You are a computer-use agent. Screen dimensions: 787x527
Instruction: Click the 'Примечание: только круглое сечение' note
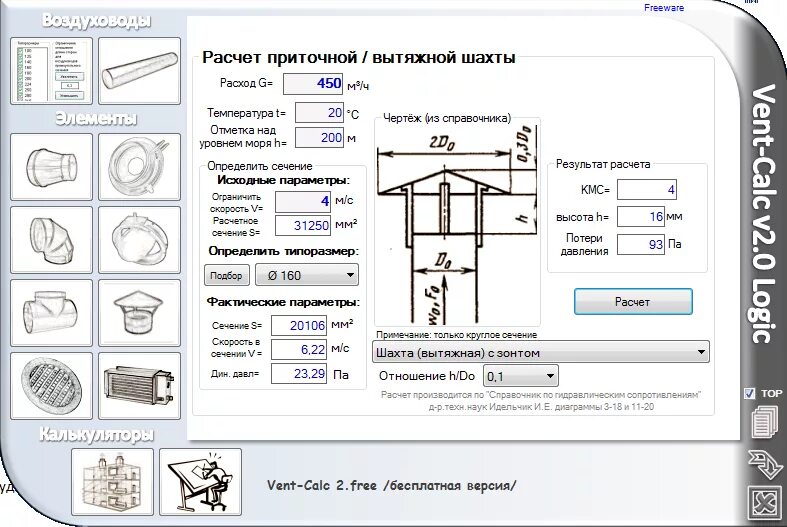click(x=456, y=335)
